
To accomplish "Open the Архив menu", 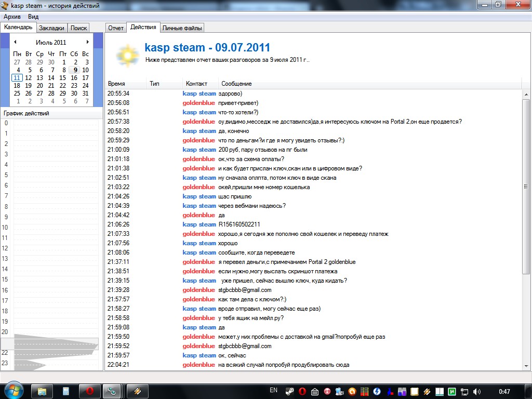I will click(x=12, y=16).
